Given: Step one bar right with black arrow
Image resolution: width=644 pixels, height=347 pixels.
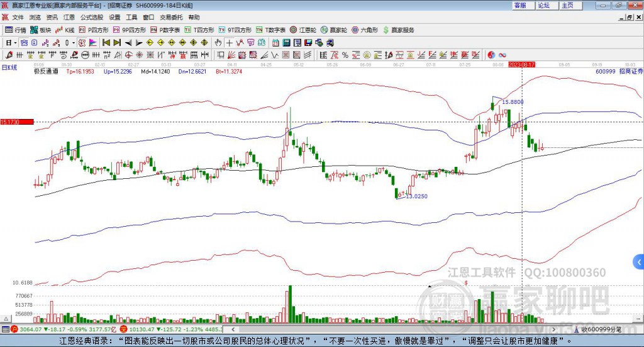Looking at the screenshot, I should coord(139,43).
